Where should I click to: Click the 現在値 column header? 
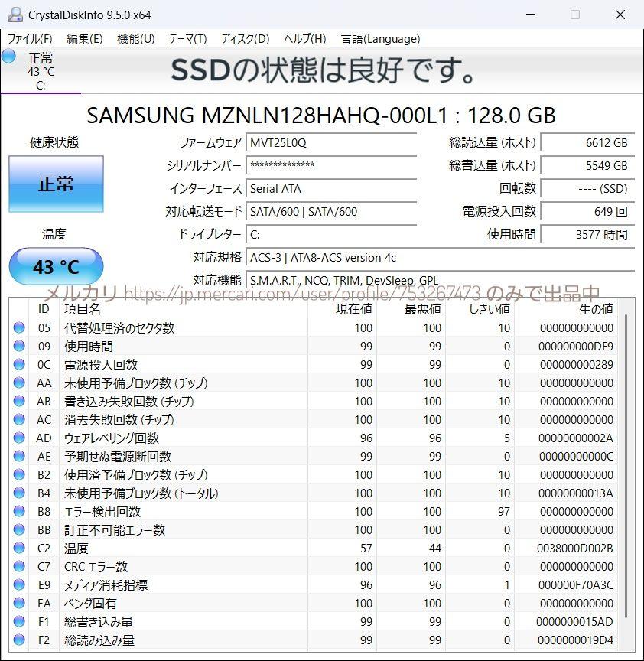point(342,309)
